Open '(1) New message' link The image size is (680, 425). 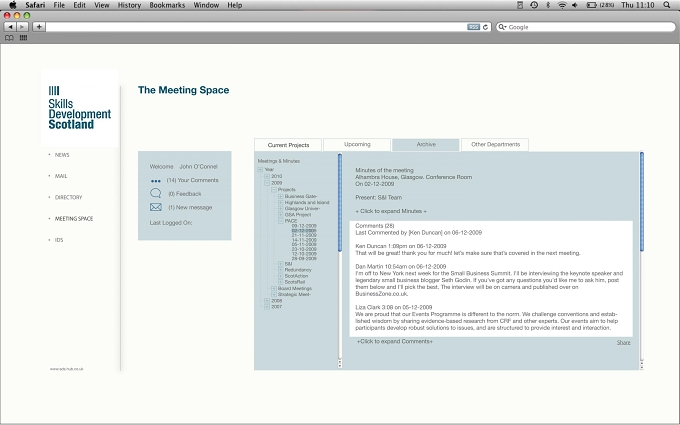[190, 207]
